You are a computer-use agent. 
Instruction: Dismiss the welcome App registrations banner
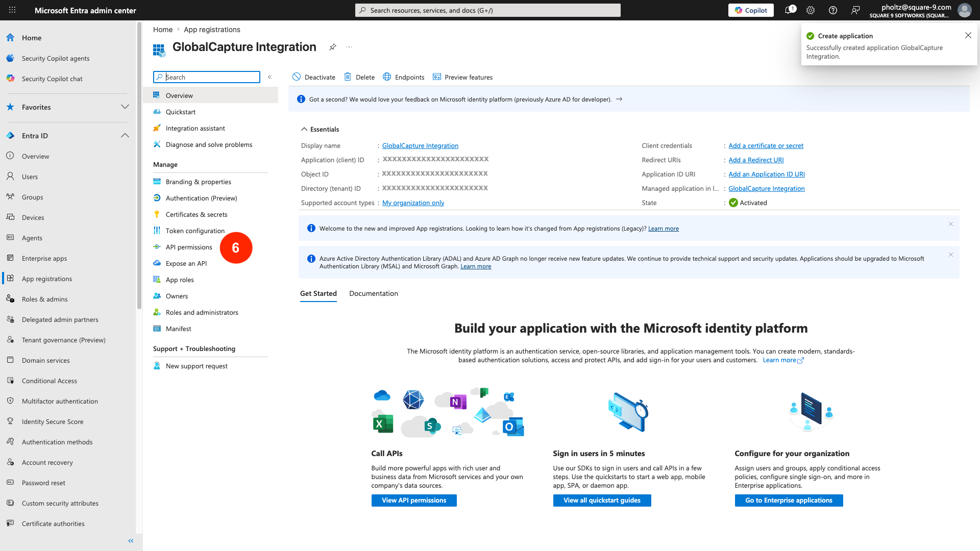951,224
